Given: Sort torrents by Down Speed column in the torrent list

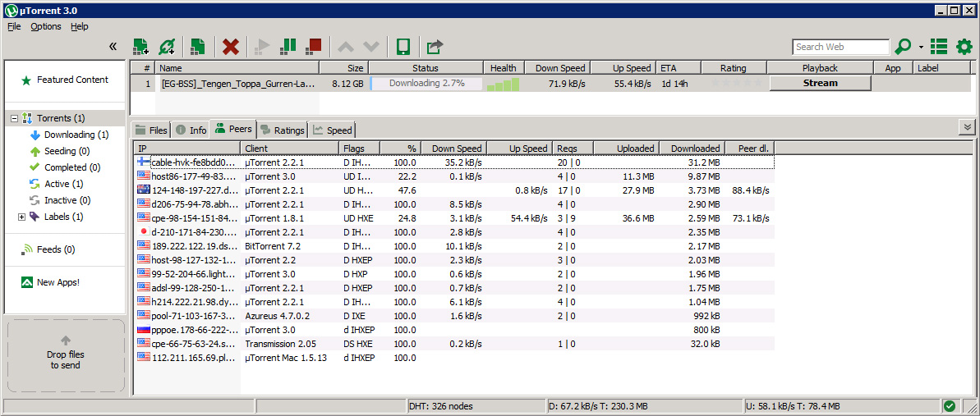Looking at the screenshot, I should (x=557, y=68).
